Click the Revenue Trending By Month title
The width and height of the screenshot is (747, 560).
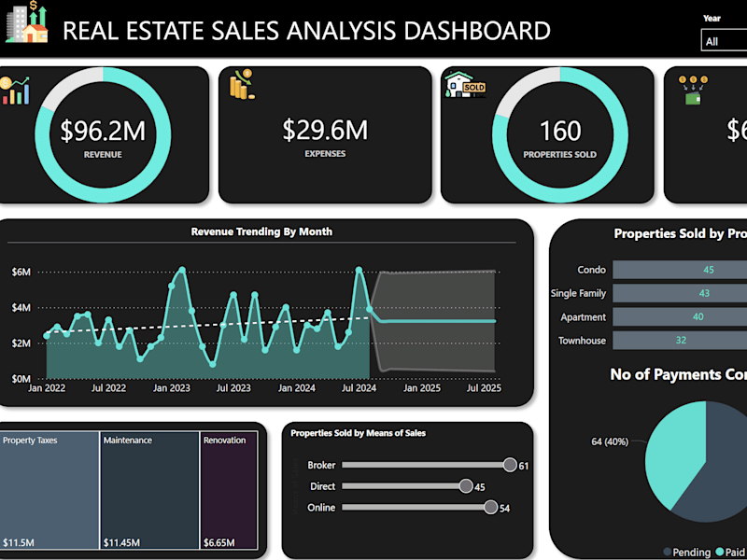pyautogui.click(x=261, y=231)
